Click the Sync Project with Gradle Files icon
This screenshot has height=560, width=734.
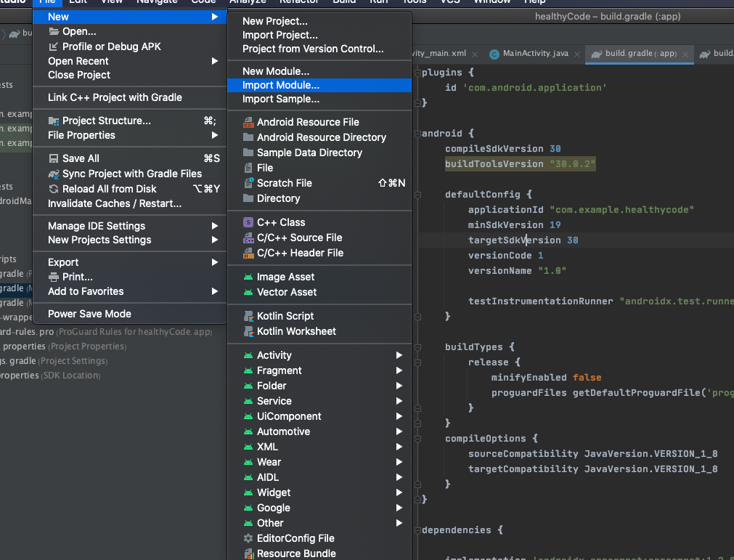[x=54, y=174]
